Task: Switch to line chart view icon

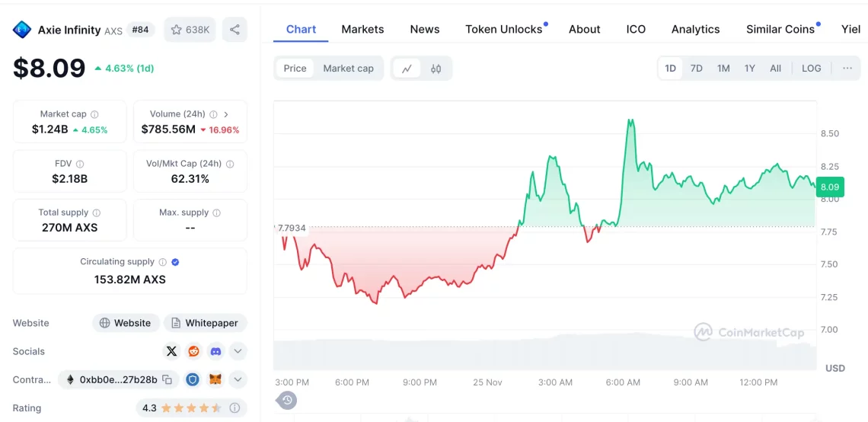Action: tap(407, 69)
